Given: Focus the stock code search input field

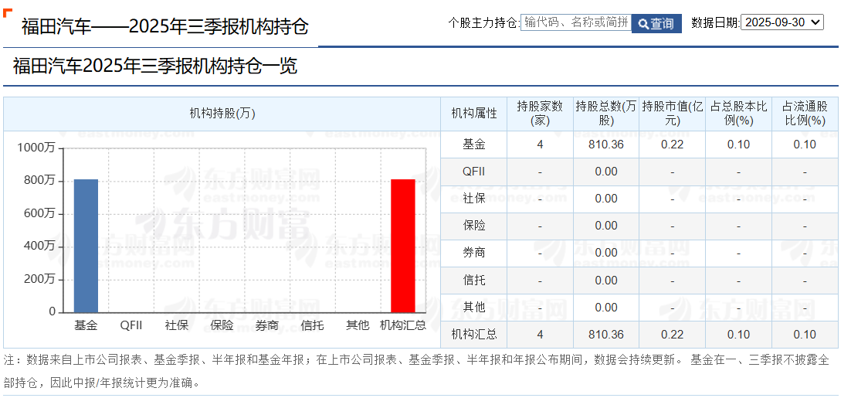Looking at the screenshot, I should click(576, 22).
